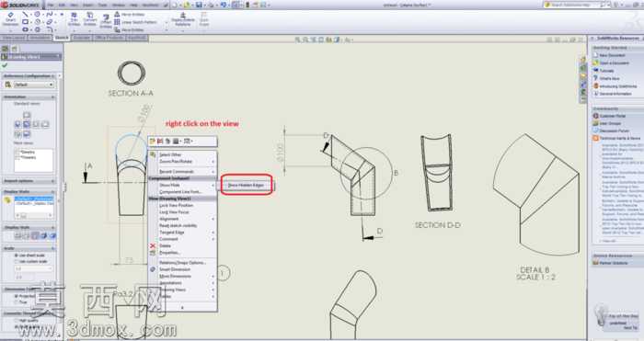
Task: Select Projected dimension type radio button
Action: pos(17,296)
